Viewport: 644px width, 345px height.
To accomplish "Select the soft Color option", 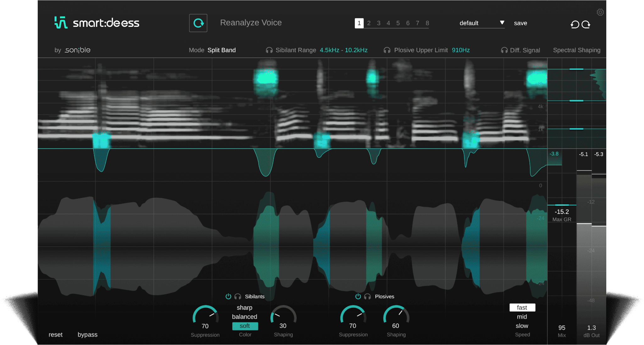I will (x=245, y=326).
